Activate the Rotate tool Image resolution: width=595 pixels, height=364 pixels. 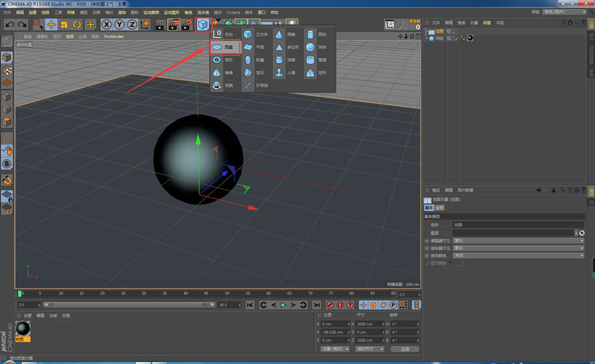pos(77,24)
